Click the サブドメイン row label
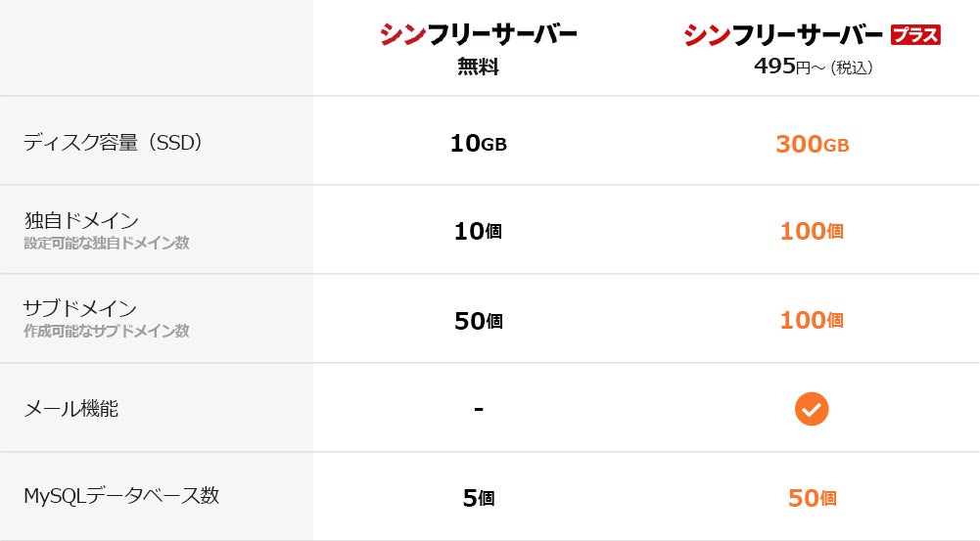The image size is (980, 541). [80, 308]
